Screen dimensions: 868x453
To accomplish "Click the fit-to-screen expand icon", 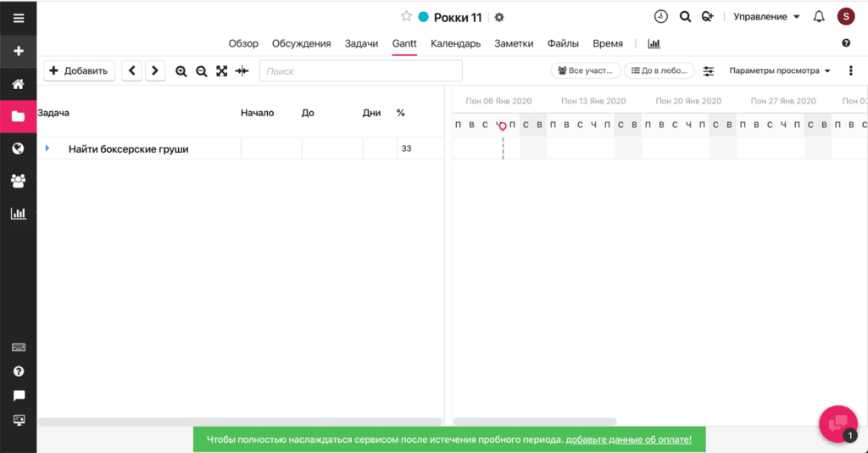I will tap(222, 71).
